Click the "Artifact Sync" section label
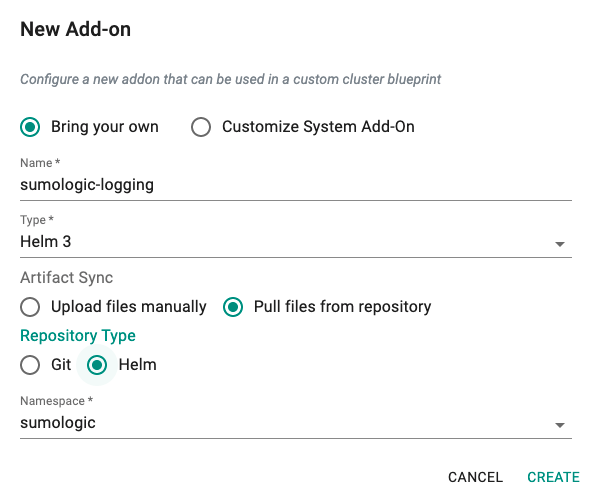The height and width of the screenshot is (500, 592). [x=66, y=278]
